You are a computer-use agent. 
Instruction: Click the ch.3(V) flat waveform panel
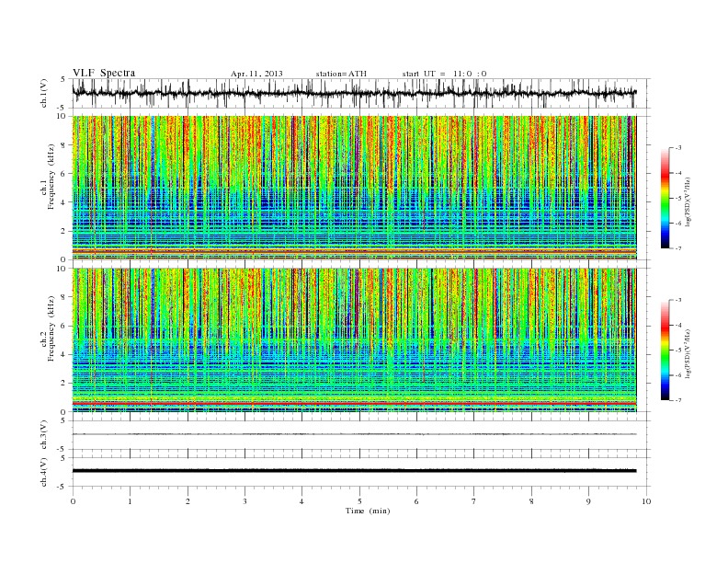tap(360, 435)
